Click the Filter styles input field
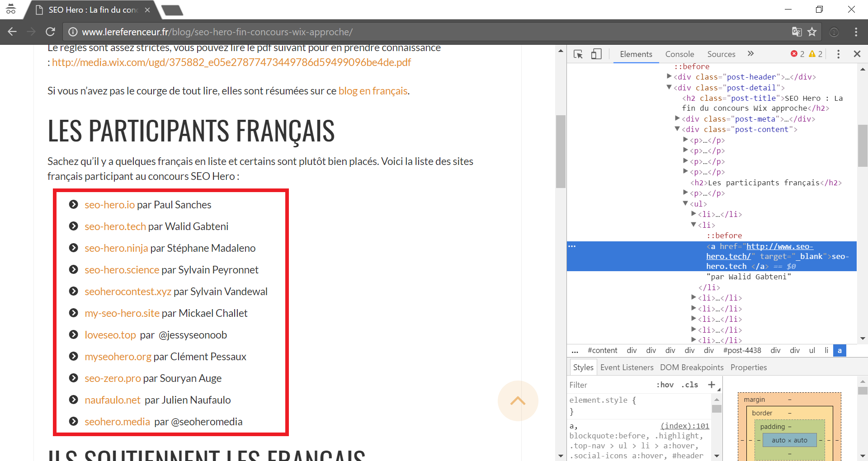 (610, 385)
